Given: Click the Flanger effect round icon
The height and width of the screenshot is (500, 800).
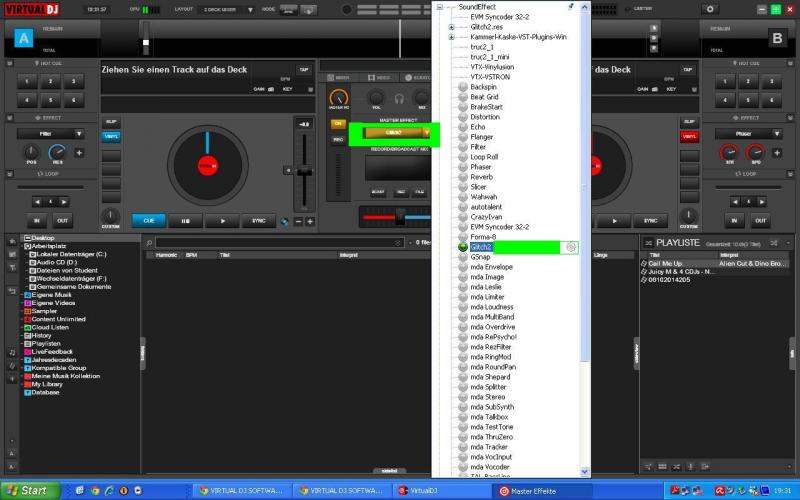Looking at the screenshot, I should pyautogui.click(x=463, y=137).
